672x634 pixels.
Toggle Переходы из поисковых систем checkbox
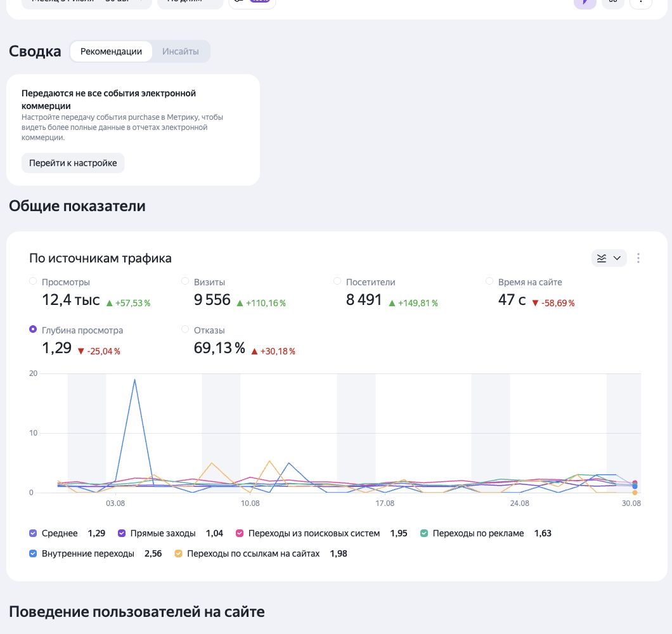pos(240,533)
